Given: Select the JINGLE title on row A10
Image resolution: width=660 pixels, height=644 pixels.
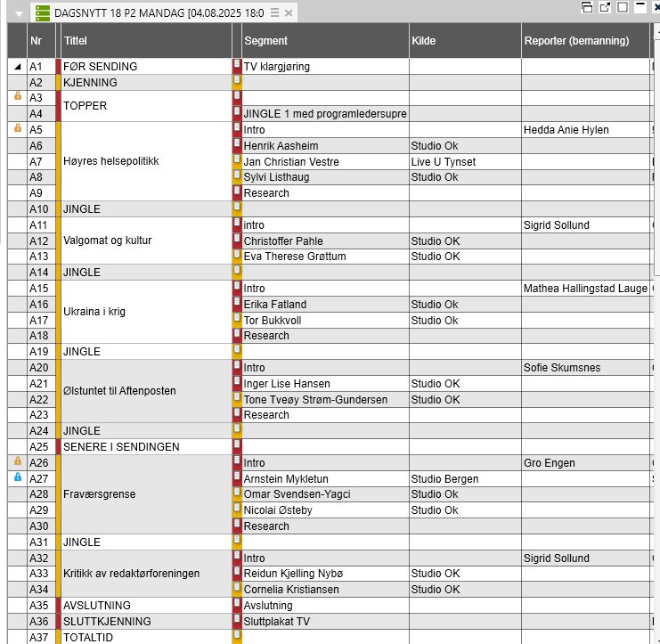Looking at the screenshot, I should [146, 209].
